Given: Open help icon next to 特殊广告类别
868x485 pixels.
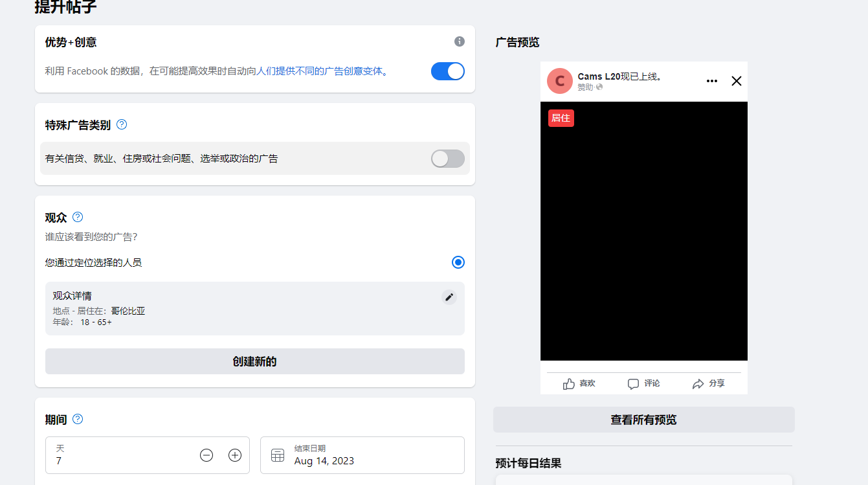Looking at the screenshot, I should 122,124.
